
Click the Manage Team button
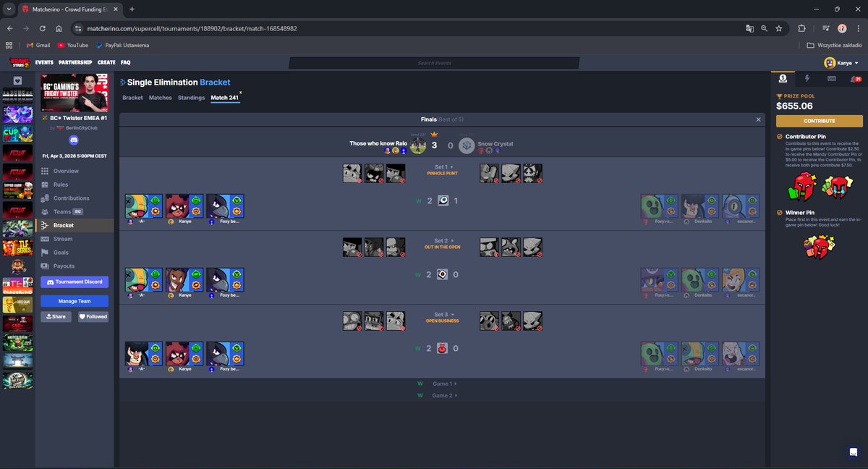pyautogui.click(x=75, y=301)
